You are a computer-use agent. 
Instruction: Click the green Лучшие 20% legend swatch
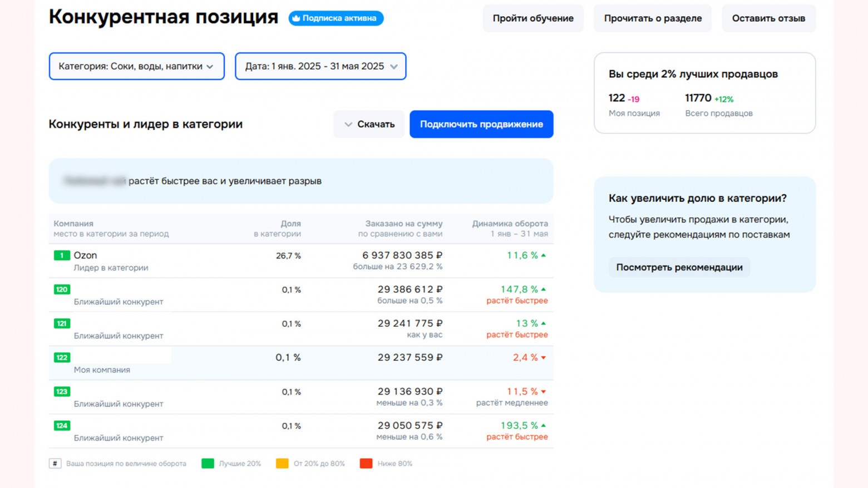tap(208, 464)
